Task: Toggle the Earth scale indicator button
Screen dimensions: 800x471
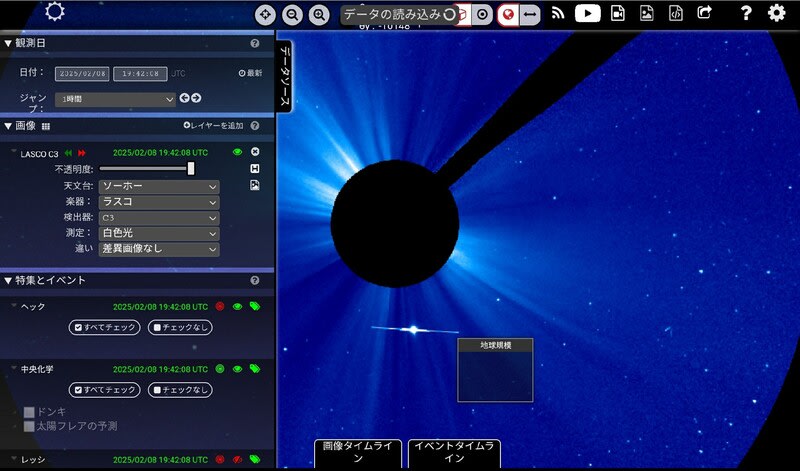Action: [x=508, y=15]
